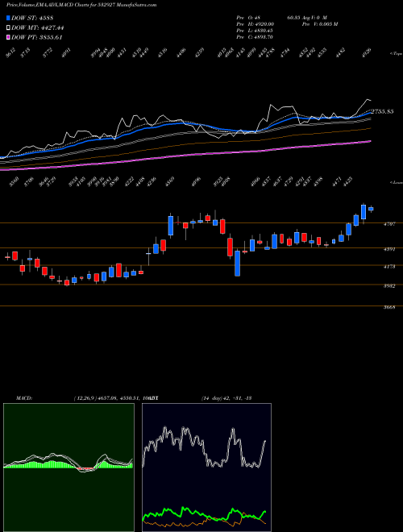Select the 'DOW MT: 4427.44' legend text
Image resolution: width=403 pixels, height=532 pixels.
38,28
